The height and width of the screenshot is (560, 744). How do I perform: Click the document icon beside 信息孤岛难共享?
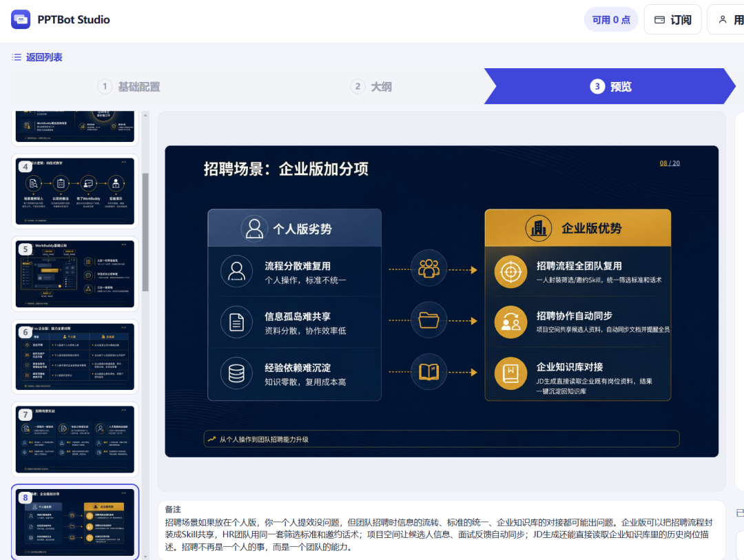coord(236,322)
